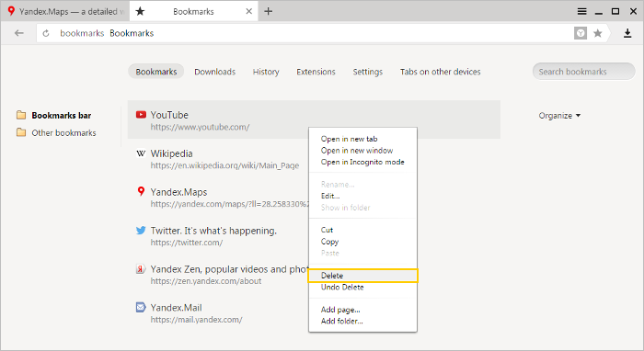This screenshot has width=644, height=351.
Task: Open the History section
Action: pos(266,72)
